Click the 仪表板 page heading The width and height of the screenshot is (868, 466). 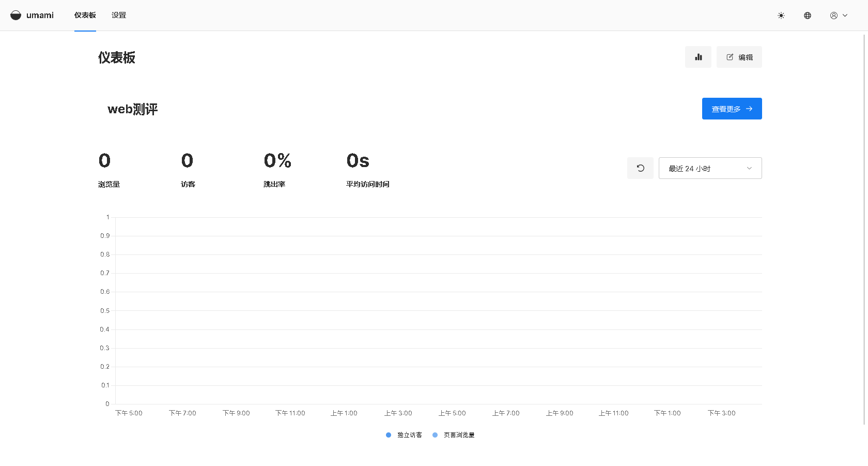(117, 57)
